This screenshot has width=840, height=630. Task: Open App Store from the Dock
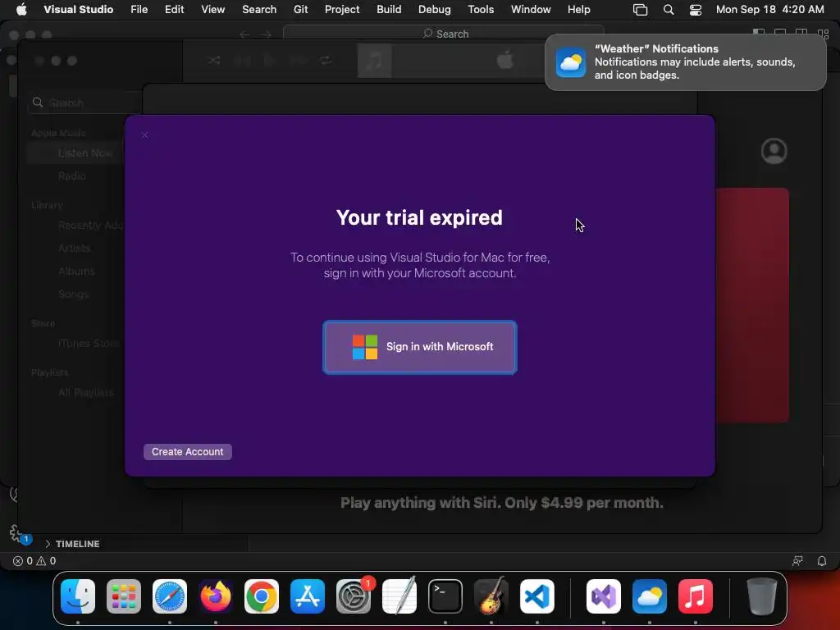pos(308,596)
